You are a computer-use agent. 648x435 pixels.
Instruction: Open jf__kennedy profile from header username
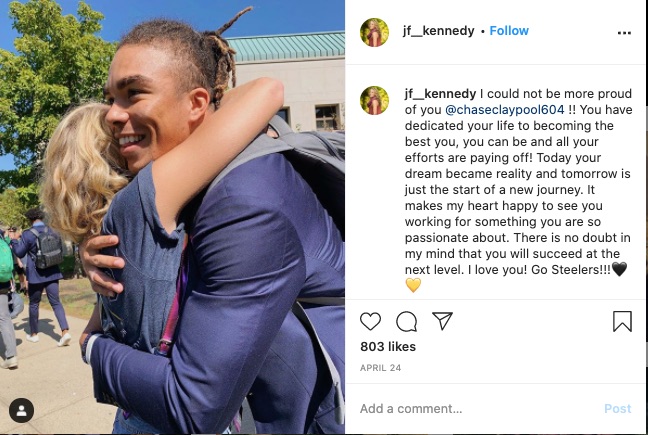click(438, 31)
